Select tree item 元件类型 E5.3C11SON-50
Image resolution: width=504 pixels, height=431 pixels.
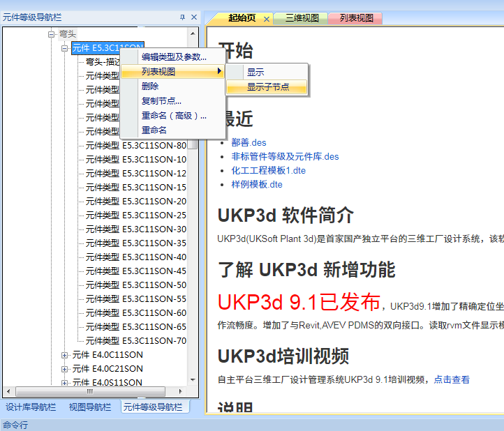click(136, 285)
